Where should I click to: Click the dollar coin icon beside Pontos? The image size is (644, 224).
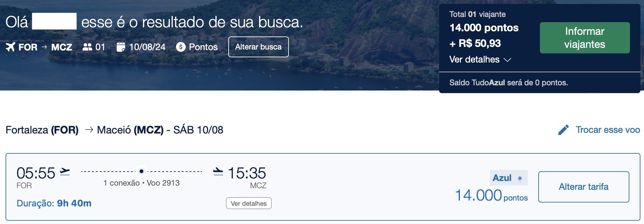181,47
